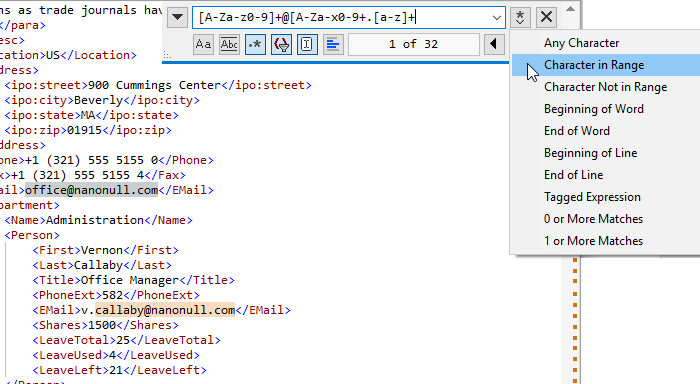Image resolution: width=700 pixels, height=384 pixels.
Task: Click the city value 'Beverly'
Action: coord(98,100)
